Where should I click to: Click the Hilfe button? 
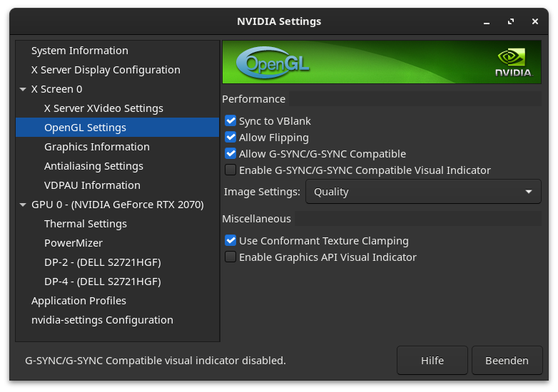pos(432,361)
